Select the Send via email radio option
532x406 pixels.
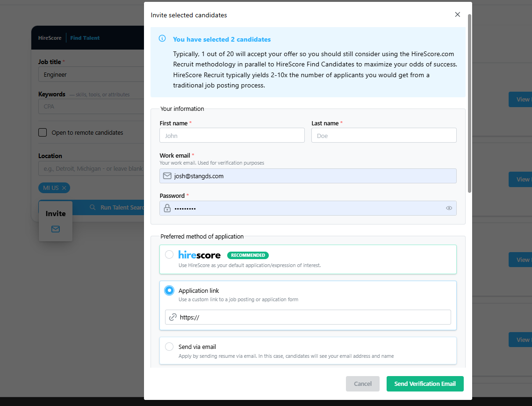pyautogui.click(x=169, y=347)
